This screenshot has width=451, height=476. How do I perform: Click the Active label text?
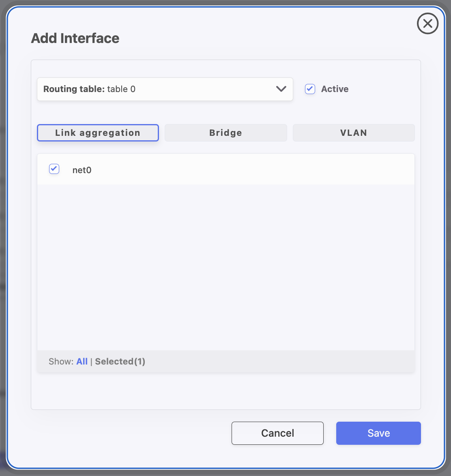(x=335, y=89)
